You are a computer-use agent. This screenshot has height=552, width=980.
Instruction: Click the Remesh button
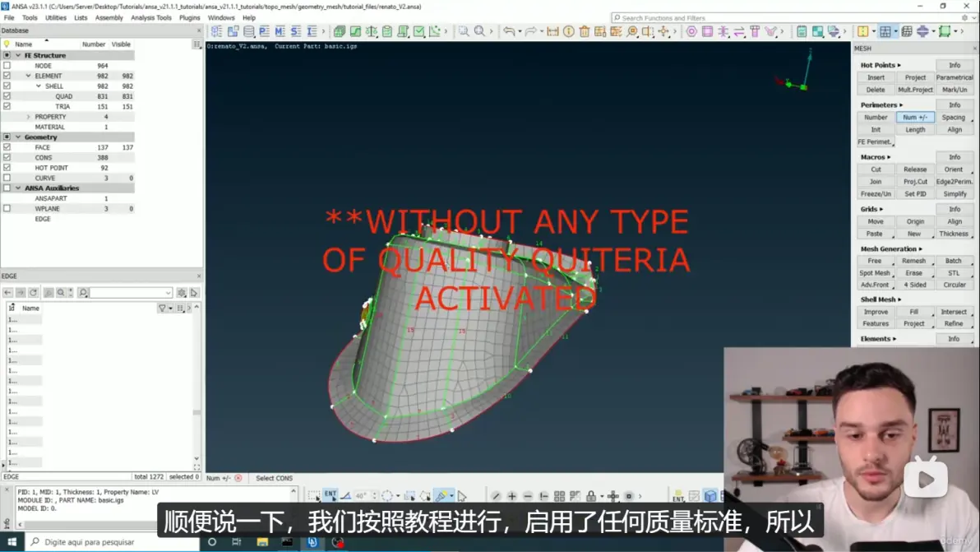click(x=913, y=261)
